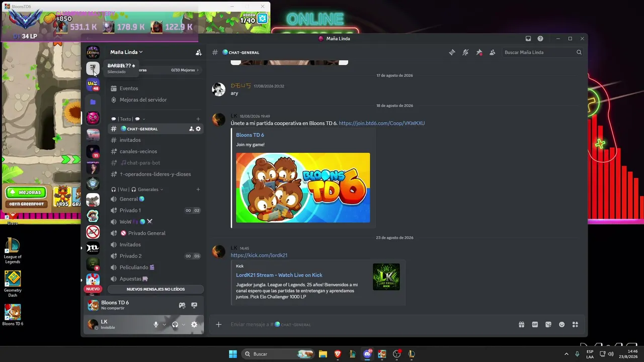Open Brave browser from the taskbar
644x362 pixels.
pos(338,354)
